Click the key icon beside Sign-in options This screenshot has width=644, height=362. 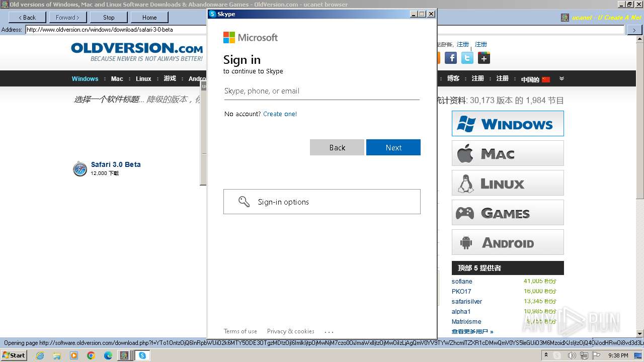(244, 202)
